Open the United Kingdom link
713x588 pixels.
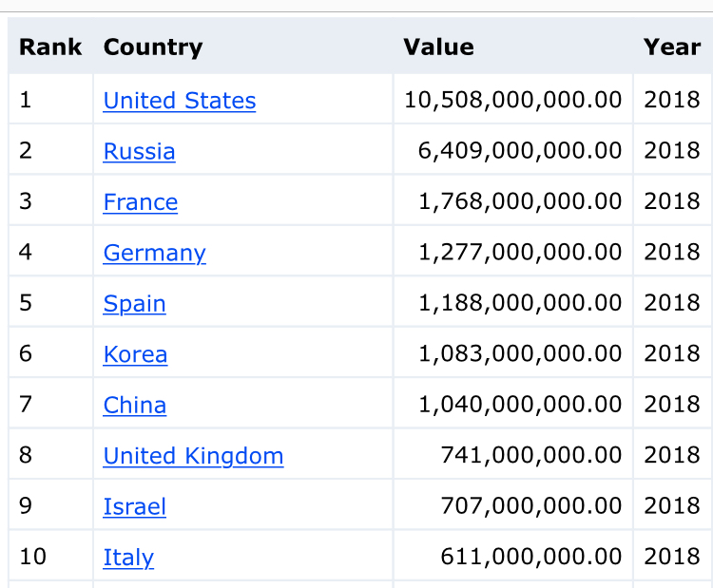tap(193, 456)
